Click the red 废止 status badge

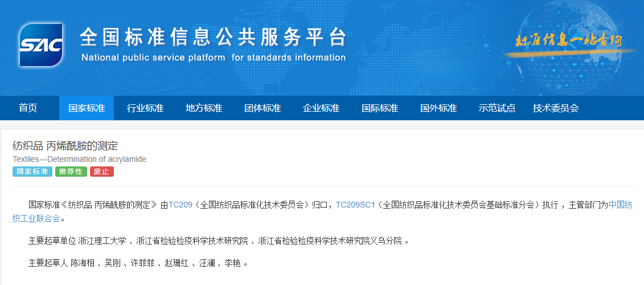point(101,172)
